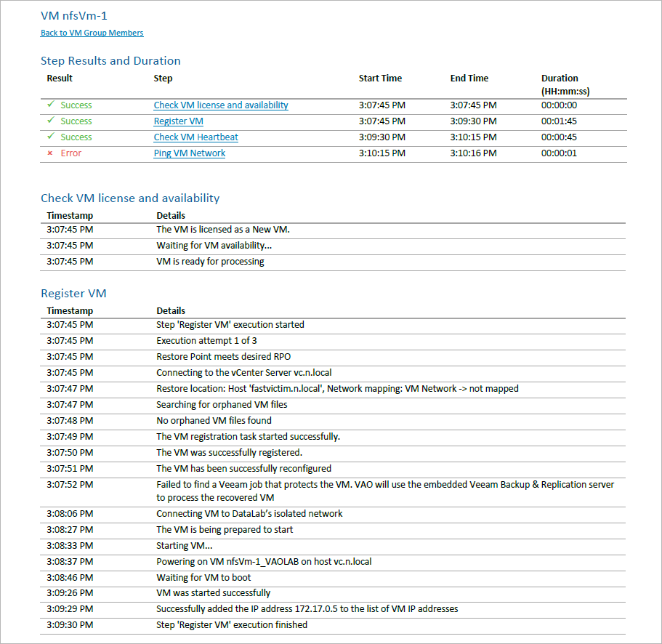662x644 pixels.
Task: Open Check VM license and availability step link
Action: click(x=221, y=105)
